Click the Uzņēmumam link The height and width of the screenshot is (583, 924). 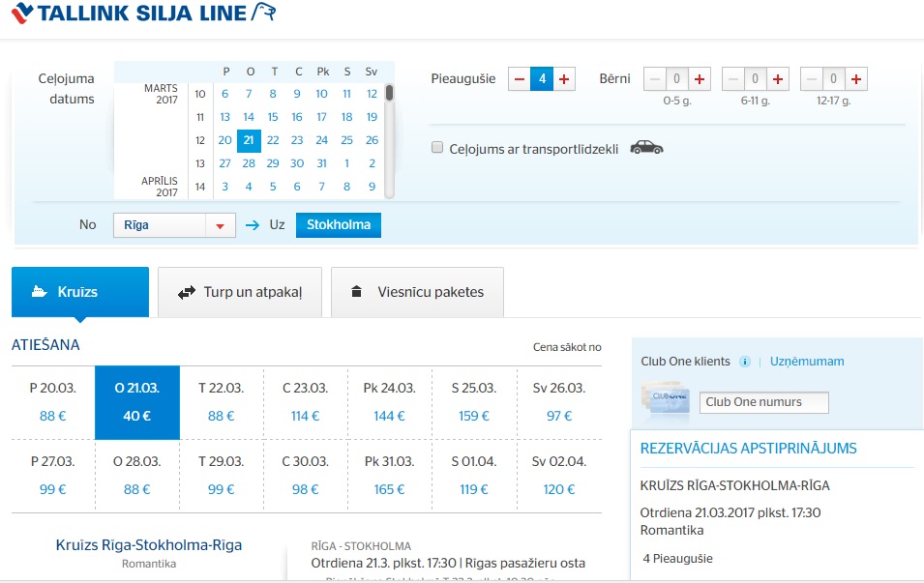click(x=807, y=362)
